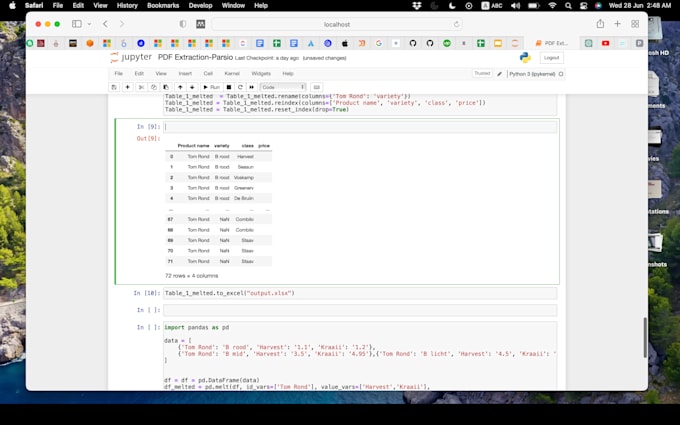Open the Jupyter View menu
Image resolution: width=680 pixels, height=425 pixels.
161,74
